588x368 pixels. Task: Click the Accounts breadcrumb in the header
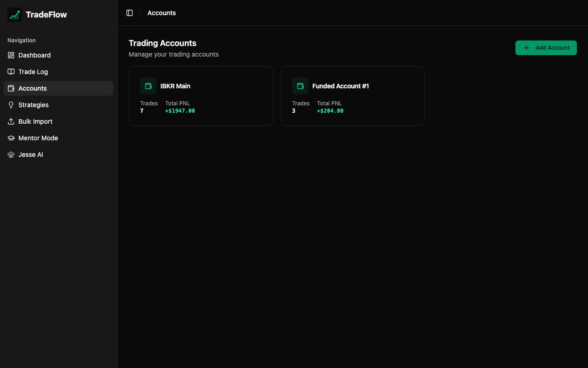tap(162, 13)
